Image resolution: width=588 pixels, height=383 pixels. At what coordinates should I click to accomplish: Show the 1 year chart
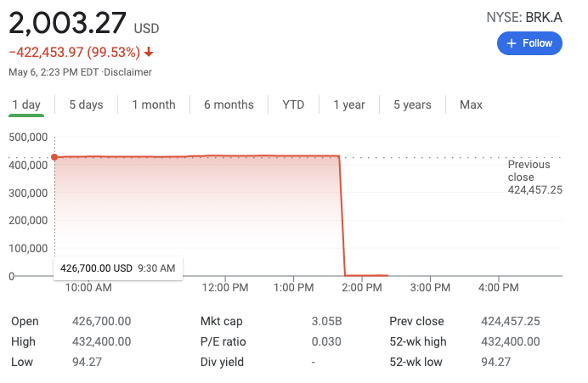click(x=349, y=104)
